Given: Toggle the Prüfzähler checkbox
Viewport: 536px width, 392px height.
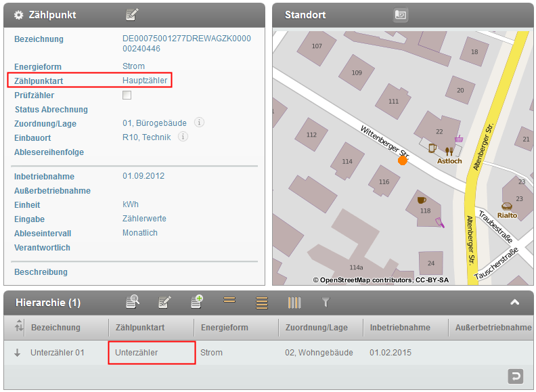Looking at the screenshot, I should point(127,95).
